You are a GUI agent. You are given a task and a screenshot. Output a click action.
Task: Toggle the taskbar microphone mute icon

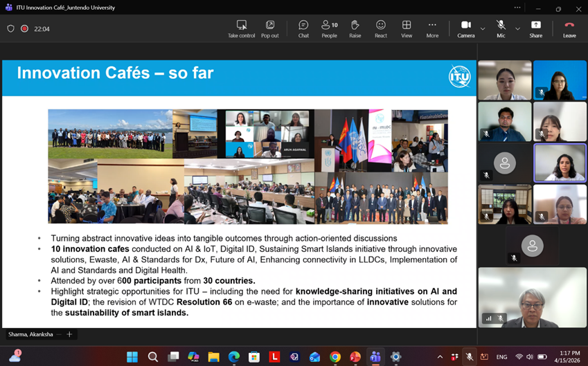point(469,357)
